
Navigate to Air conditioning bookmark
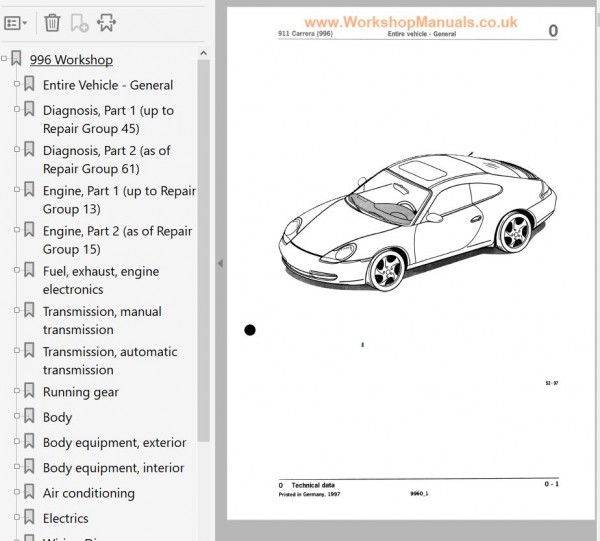click(x=89, y=493)
